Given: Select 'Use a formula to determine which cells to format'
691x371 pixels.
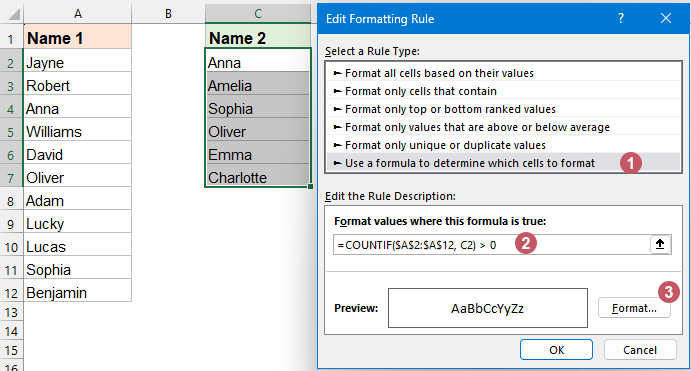Looking at the screenshot, I should click(x=503, y=163).
